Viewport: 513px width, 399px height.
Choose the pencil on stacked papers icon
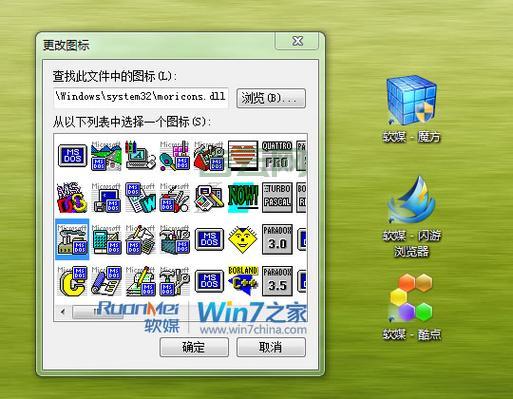click(x=140, y=281)
